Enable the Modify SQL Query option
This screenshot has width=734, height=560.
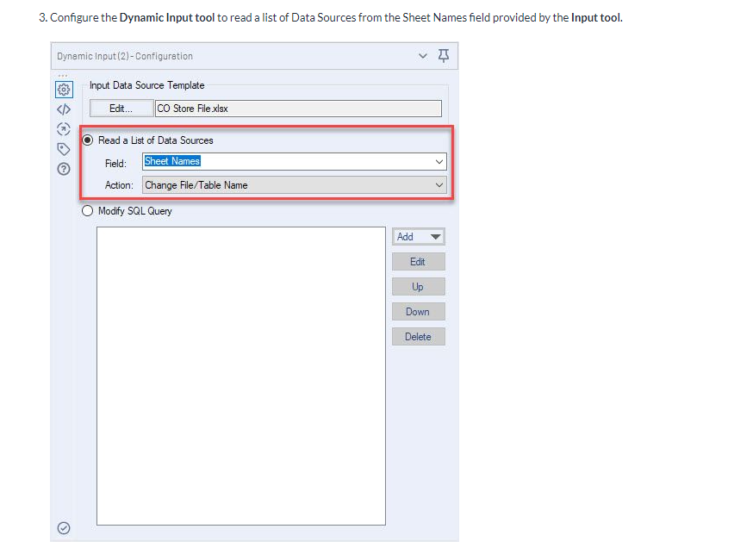pyautogui.click(x=87, y=210)
